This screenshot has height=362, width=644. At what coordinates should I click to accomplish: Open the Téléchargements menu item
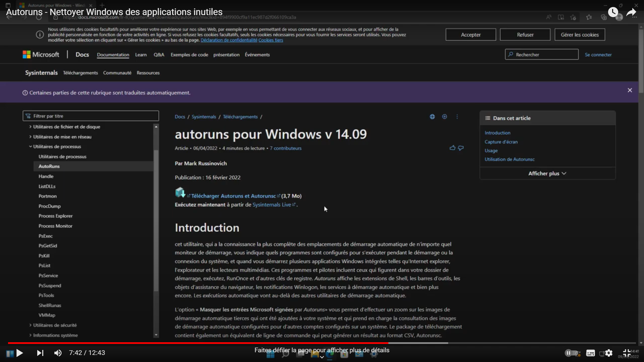point(80,73)
